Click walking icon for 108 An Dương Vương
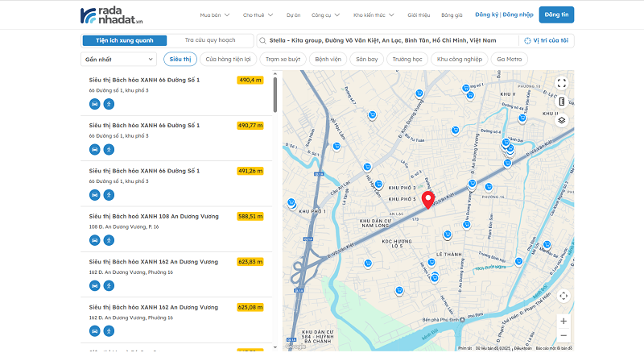 pyautogui.click(x=109, y=240)
